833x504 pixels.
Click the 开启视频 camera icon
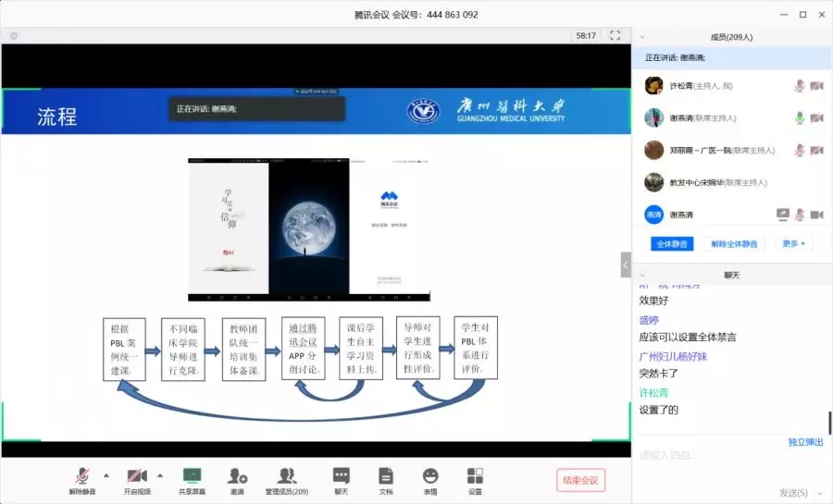(x=136, y=475)
